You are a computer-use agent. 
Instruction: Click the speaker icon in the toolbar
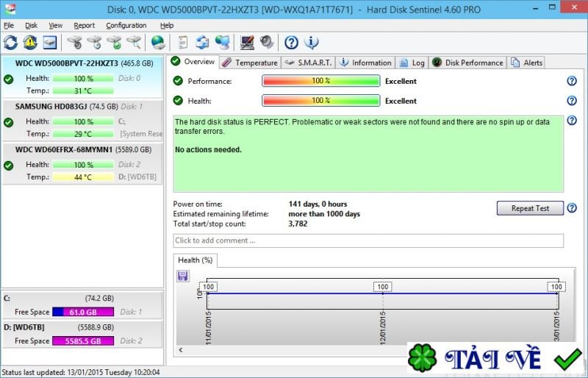(x=266, y=42)
